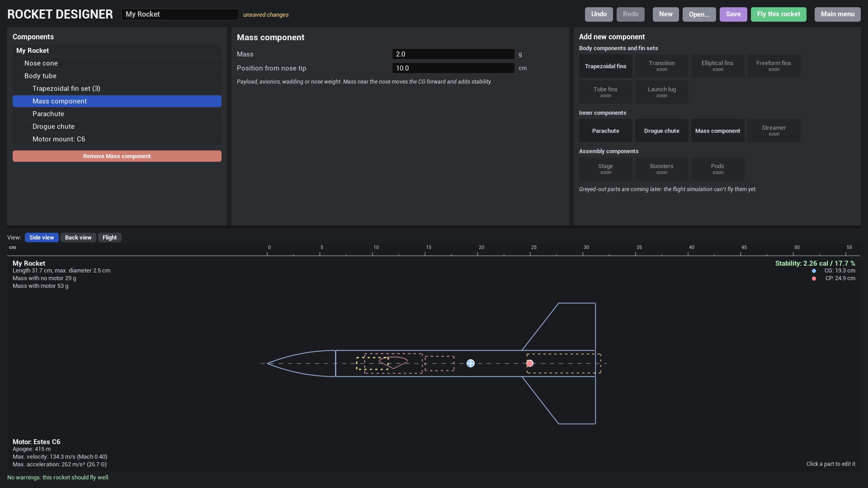Click the red CP marker on rocket
The height and width of the screenshot is (488, 868).
(530, 363)
